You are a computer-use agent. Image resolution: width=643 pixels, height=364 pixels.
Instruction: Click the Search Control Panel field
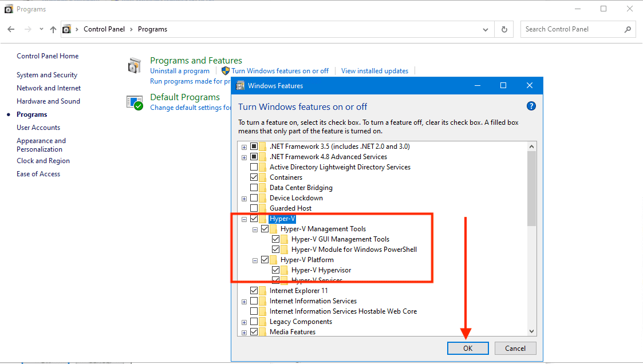(570, 29)
